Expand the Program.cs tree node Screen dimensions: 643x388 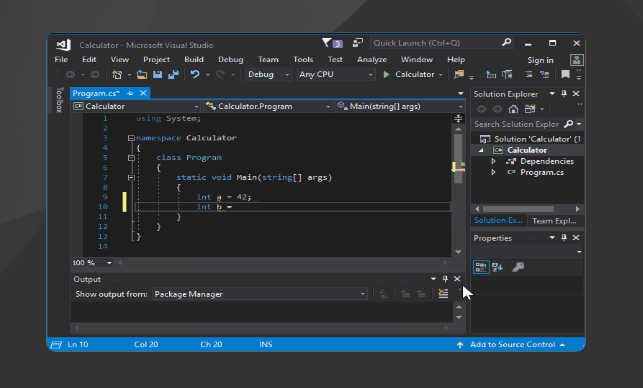(x=493, y=172)
